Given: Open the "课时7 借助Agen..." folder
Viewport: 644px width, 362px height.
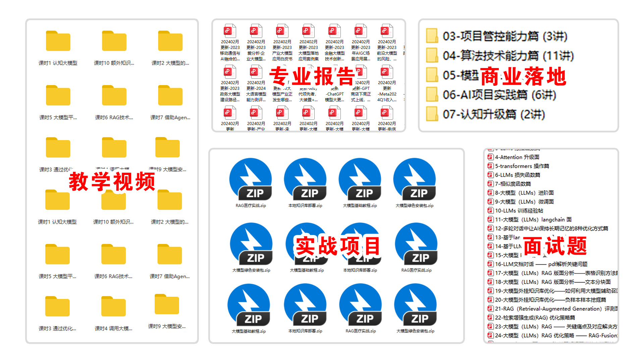Looking at the screenshot, I should click(170, 96).
